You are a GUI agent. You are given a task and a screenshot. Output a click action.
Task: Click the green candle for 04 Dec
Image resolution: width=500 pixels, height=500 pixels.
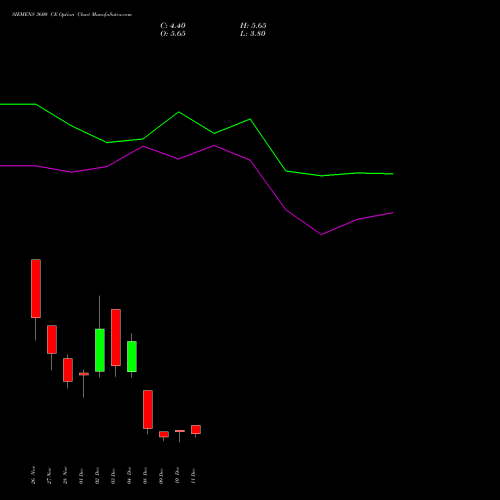132,356
